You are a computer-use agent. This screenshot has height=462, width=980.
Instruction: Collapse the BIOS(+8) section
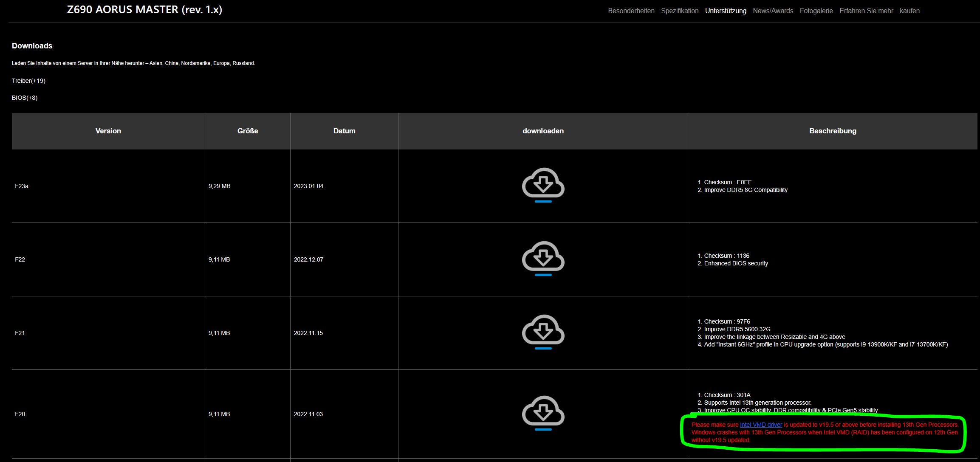tap(25, 98)
